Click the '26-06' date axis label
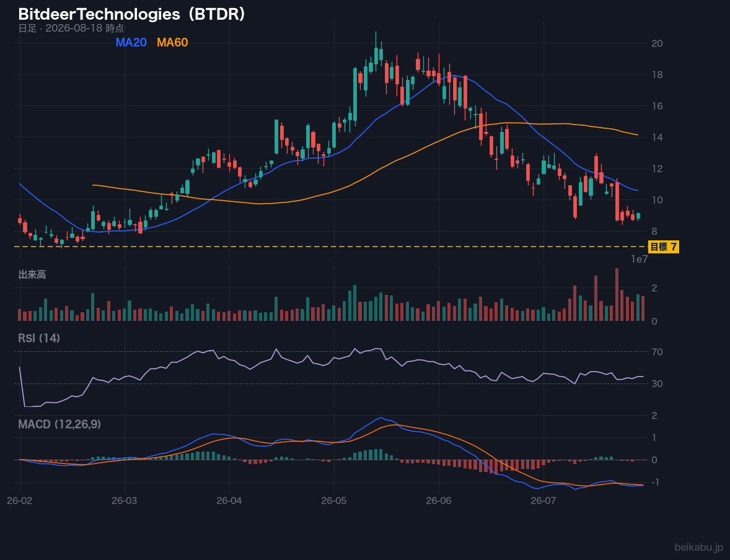Image resolution: width=730 pixels, height=560 pixels. (439, 501)
